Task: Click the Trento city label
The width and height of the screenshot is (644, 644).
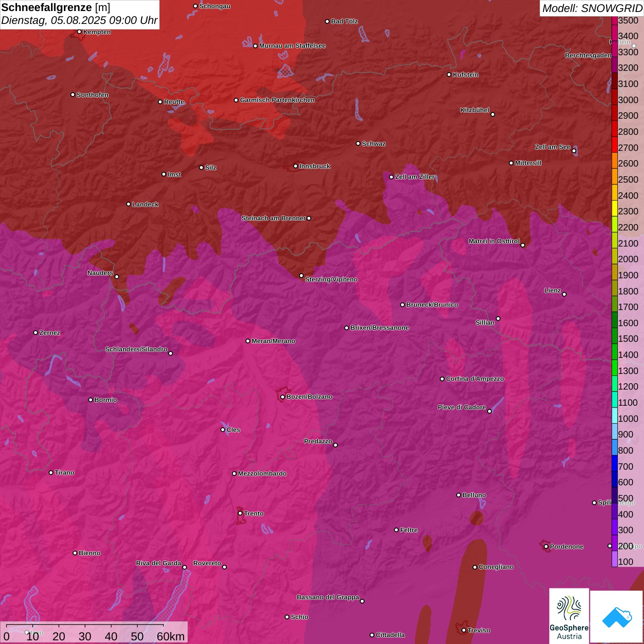Action: click(x=253, y=513)
